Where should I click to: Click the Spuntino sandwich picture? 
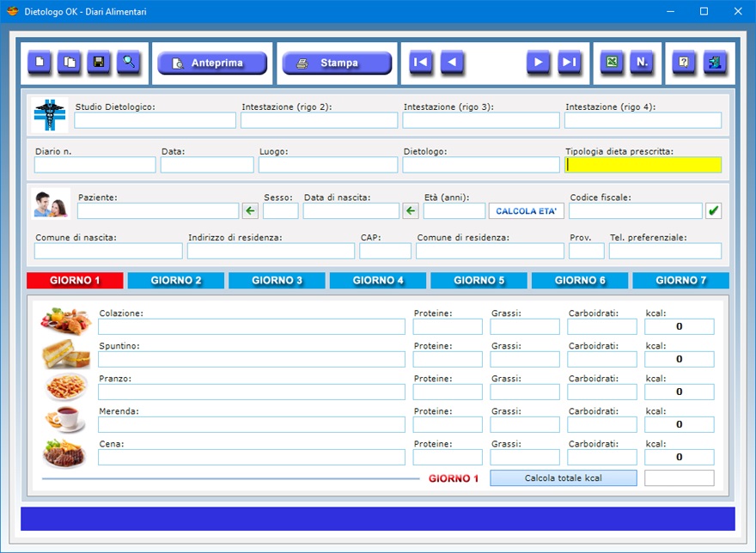pyautogui.click(x=66, y=354)
